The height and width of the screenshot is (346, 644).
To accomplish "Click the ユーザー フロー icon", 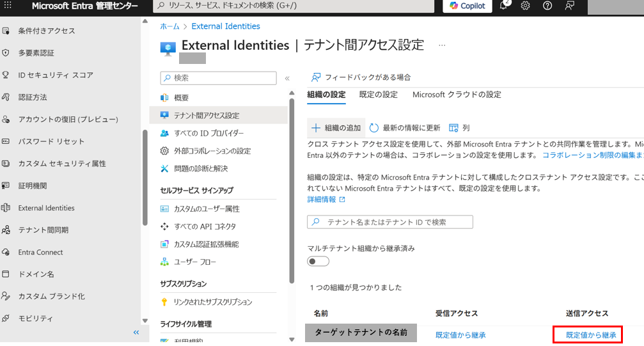I will (164, 262).
